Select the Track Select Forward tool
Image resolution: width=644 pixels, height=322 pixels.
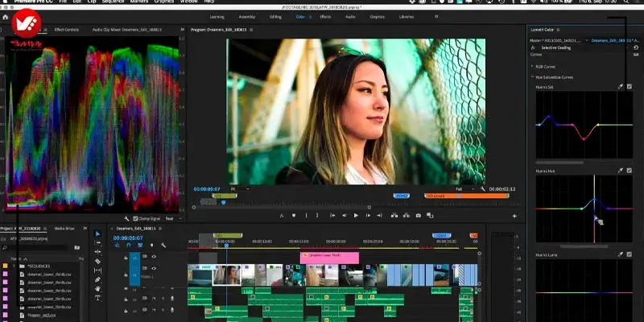pos(97,243)
